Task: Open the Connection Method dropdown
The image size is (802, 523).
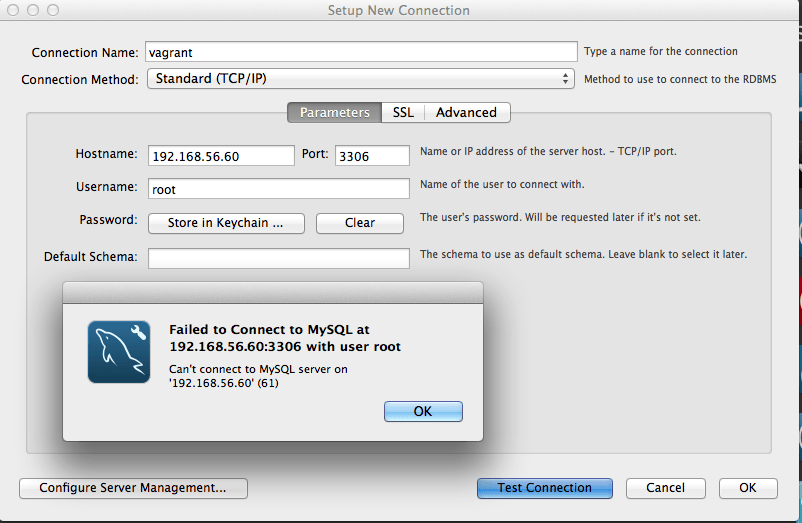Action: click(x=361, y=79)
